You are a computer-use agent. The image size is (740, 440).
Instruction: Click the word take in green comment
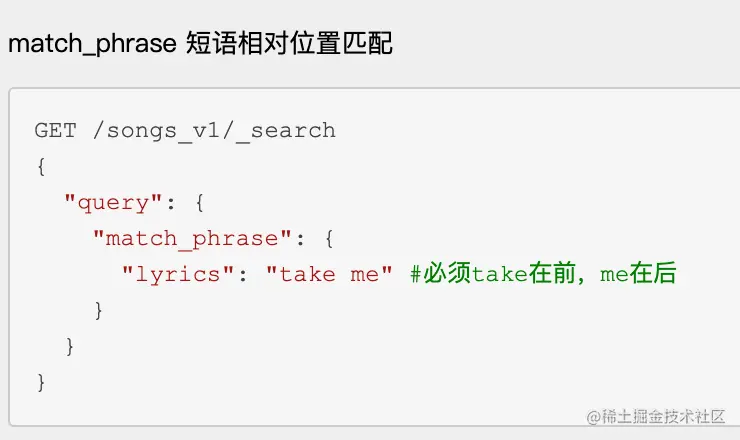(499, 274)
